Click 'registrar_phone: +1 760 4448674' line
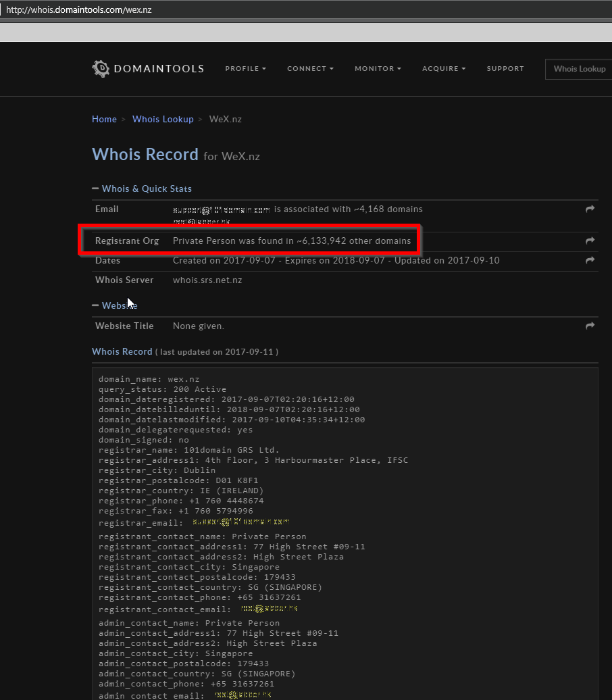 181,501
